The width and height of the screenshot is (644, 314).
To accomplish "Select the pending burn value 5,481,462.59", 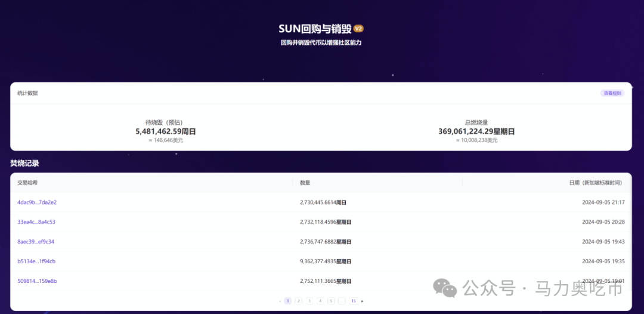I will (x=159, y=131).
